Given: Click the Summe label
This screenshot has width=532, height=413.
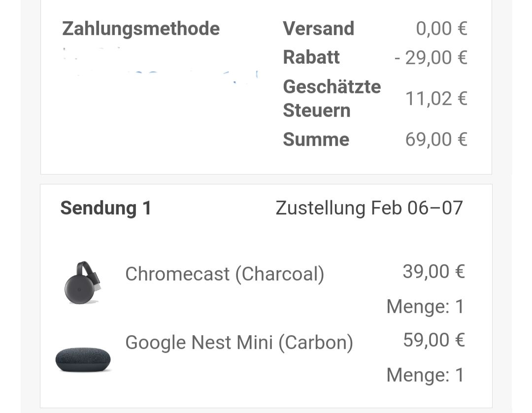Looking at the screenshot, I should tap(316, 139).
